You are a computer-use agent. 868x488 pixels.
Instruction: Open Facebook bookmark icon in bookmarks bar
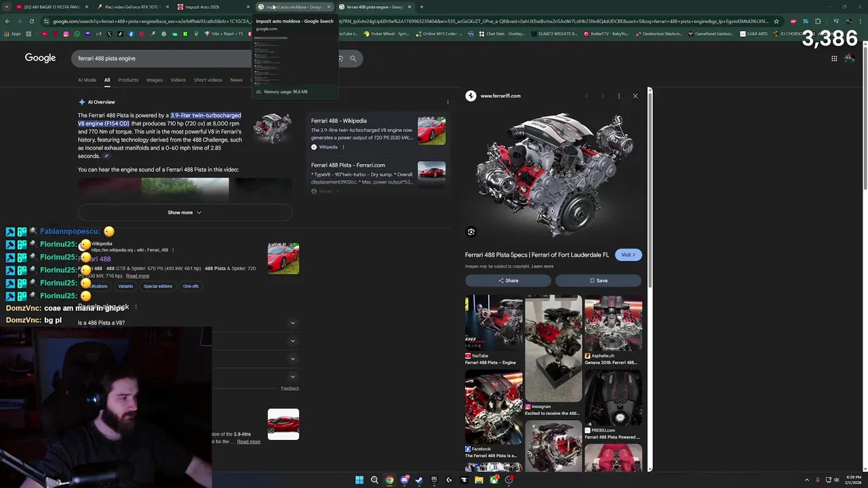(131, 34)
